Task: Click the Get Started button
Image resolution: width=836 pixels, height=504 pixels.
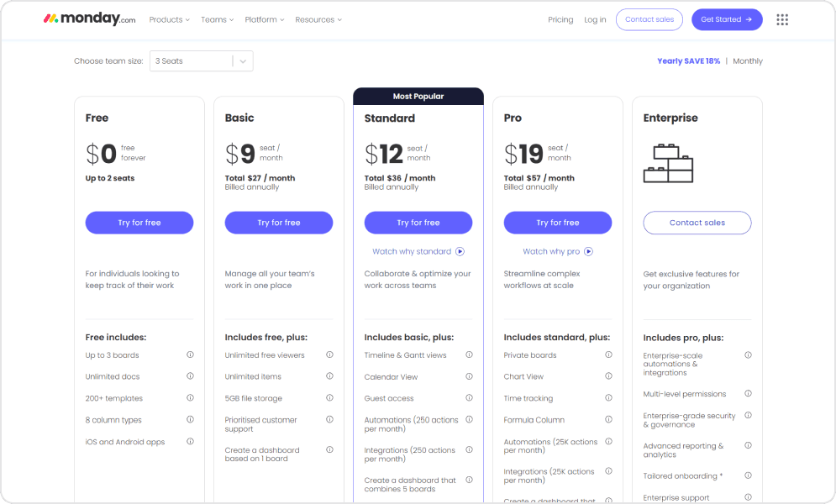Action: point(727,19)
